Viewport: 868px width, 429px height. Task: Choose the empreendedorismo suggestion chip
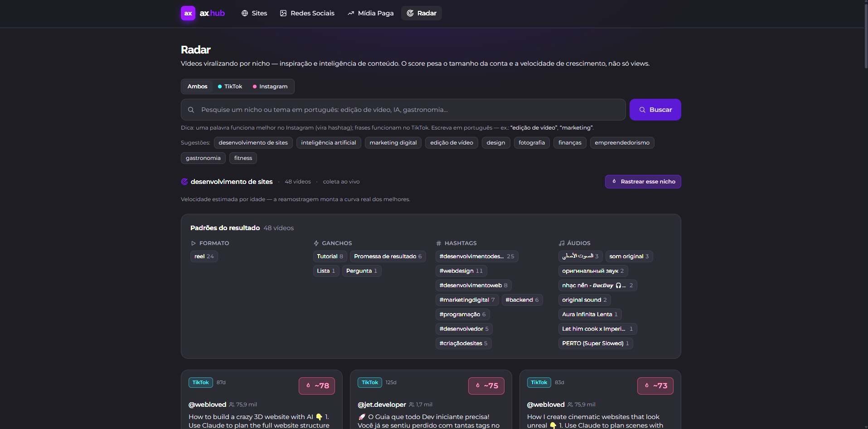(x=622, y=143)
